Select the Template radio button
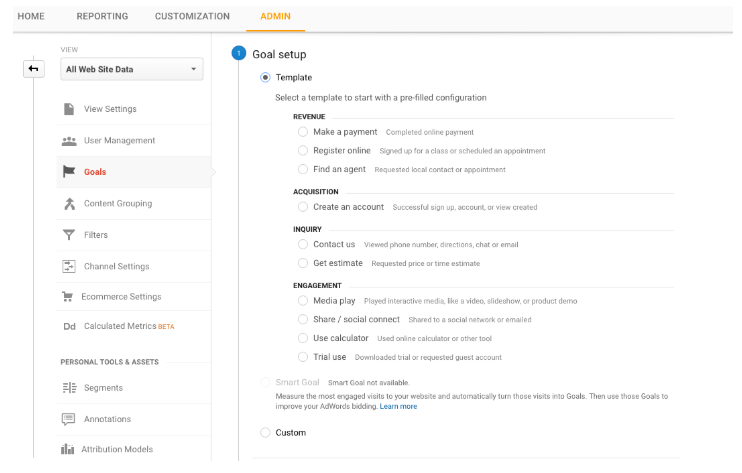The width and height of the screenshot is (742, 473). tap(265, 77)
